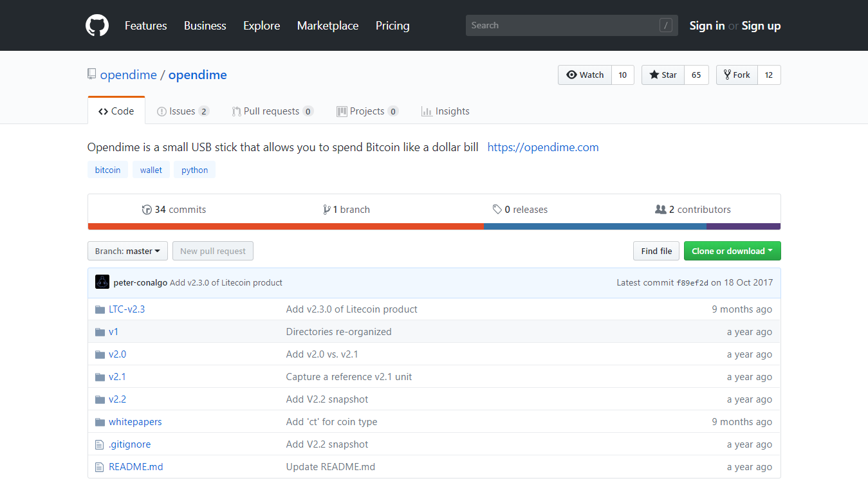Viewport: 868px width, 483px height.
Task: Open the opendime owner link
Action: [129, 75]
